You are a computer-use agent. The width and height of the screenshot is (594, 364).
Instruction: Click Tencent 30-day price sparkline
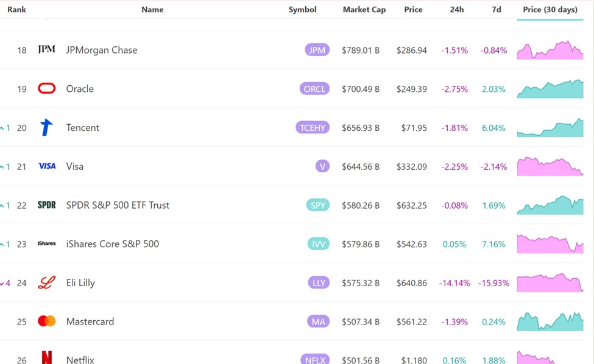coord(550,127)
